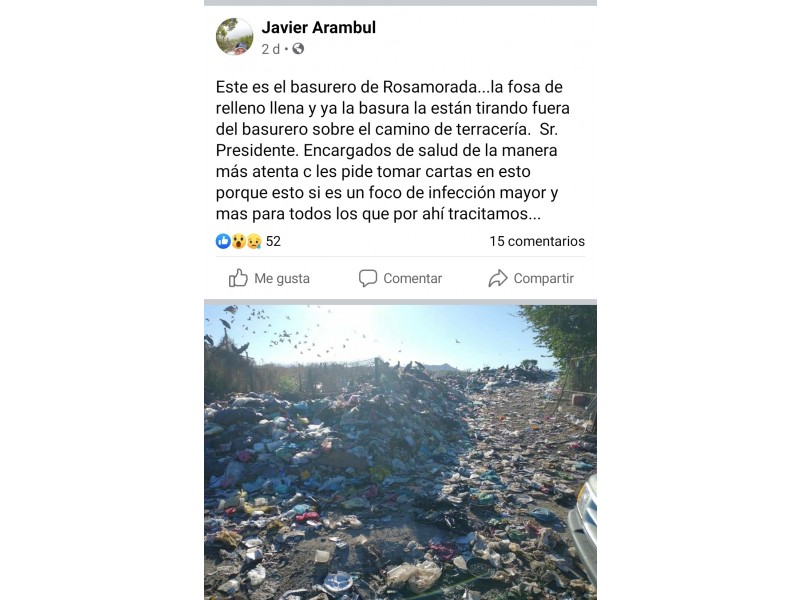Select the Compartir action label
This screenshot has height=600, width=800.
click(x=543, y=279)
